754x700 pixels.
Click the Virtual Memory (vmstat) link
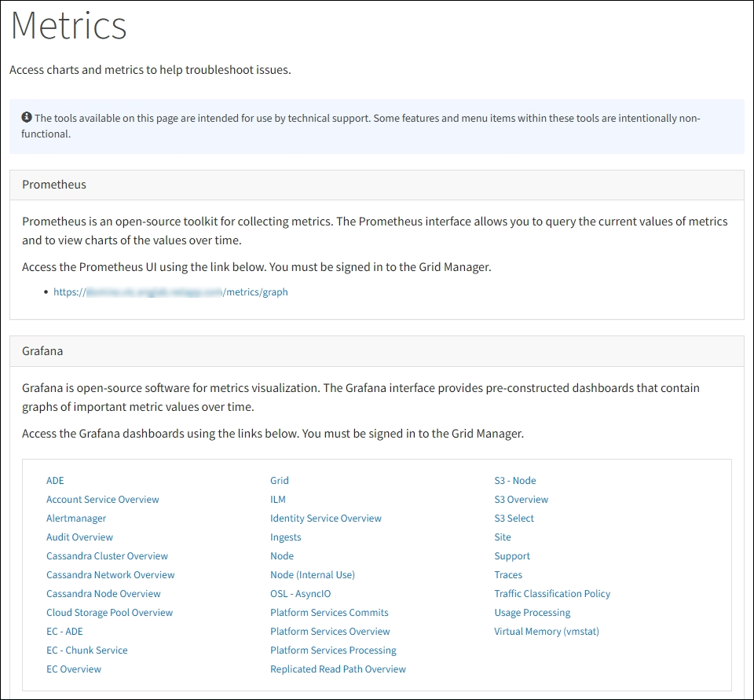pyautogui.click(x=547, y=632)
